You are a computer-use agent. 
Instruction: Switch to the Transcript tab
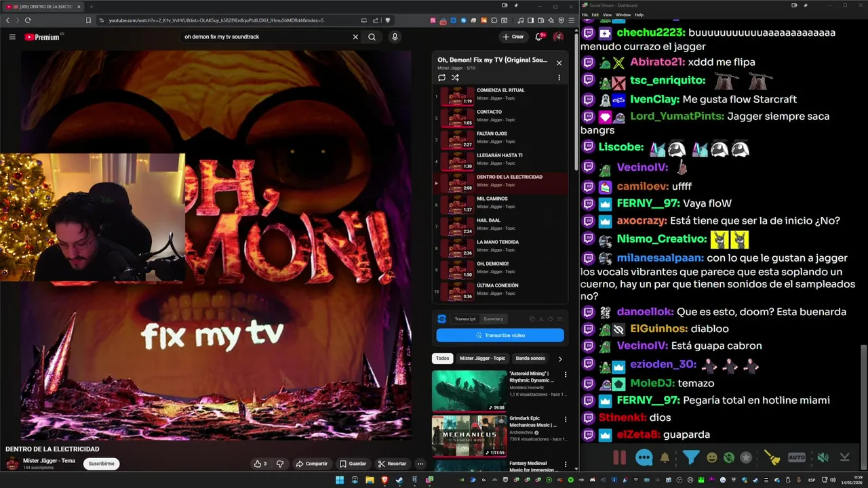click(465, 319)
